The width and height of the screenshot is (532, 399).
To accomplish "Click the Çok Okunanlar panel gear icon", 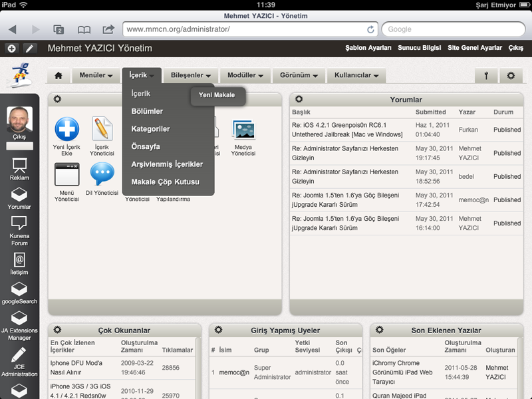I will click(57, 330).
